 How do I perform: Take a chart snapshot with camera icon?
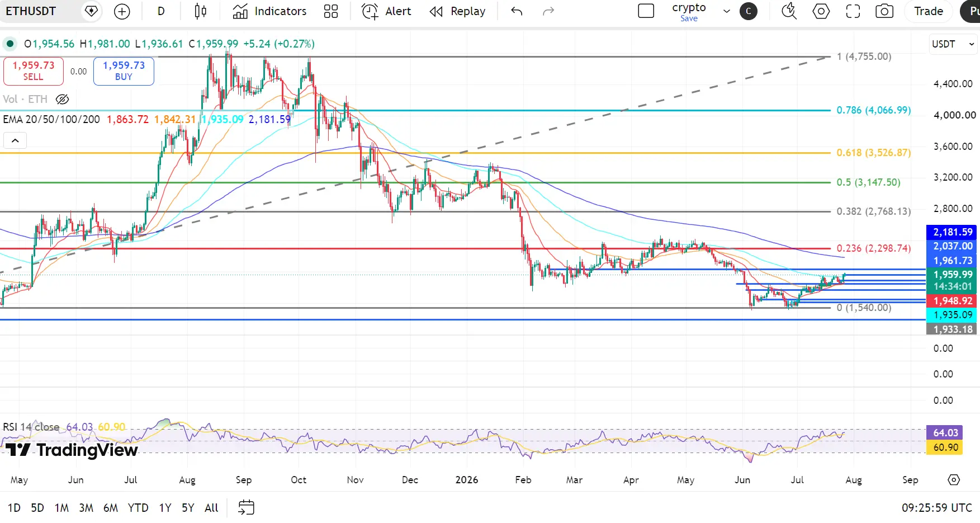(x=884, y=11)
